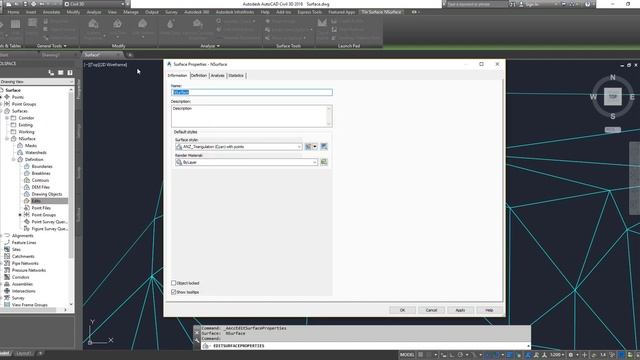Click the Corridors icon in Toolspace
The height and width of the screenshot is (360, 640).
[x=7, y=277]
